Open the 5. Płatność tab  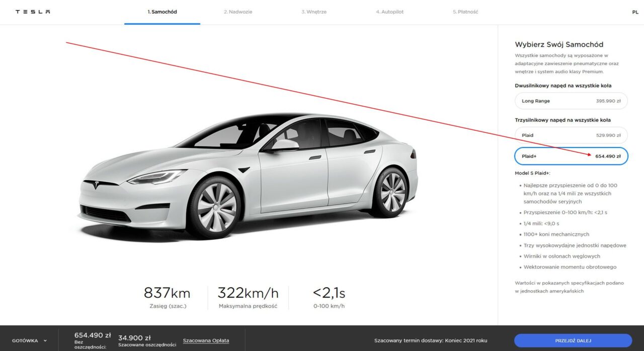click(465, 12)
